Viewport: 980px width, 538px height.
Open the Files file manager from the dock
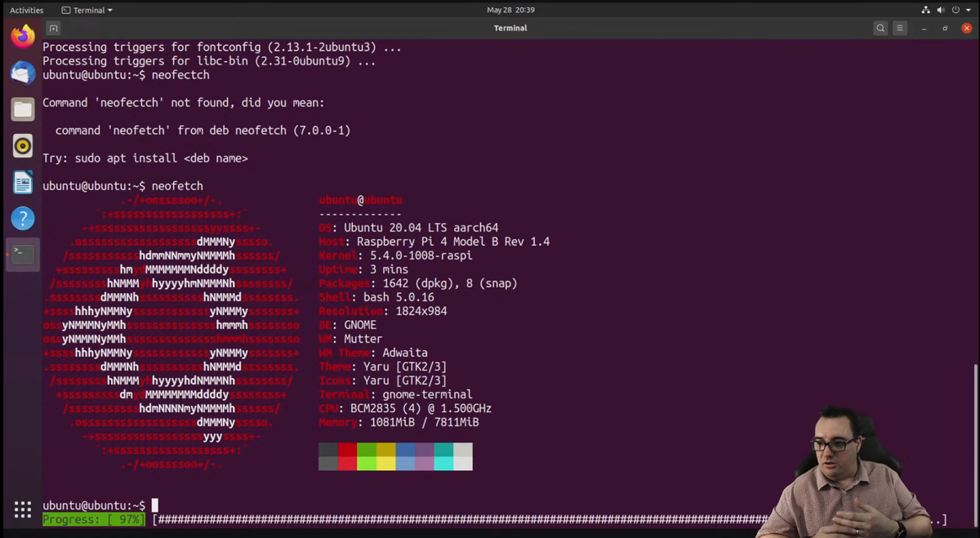[22, 109]
